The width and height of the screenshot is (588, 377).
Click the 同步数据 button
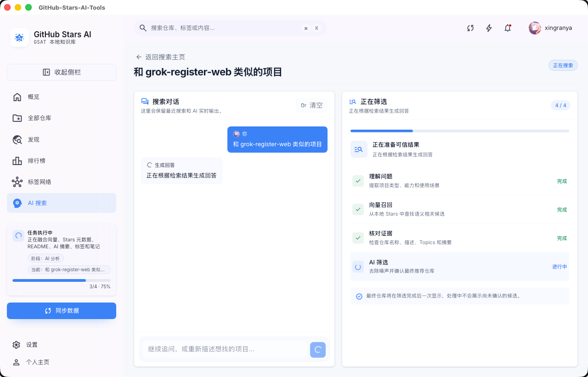[x=62, y=311]
